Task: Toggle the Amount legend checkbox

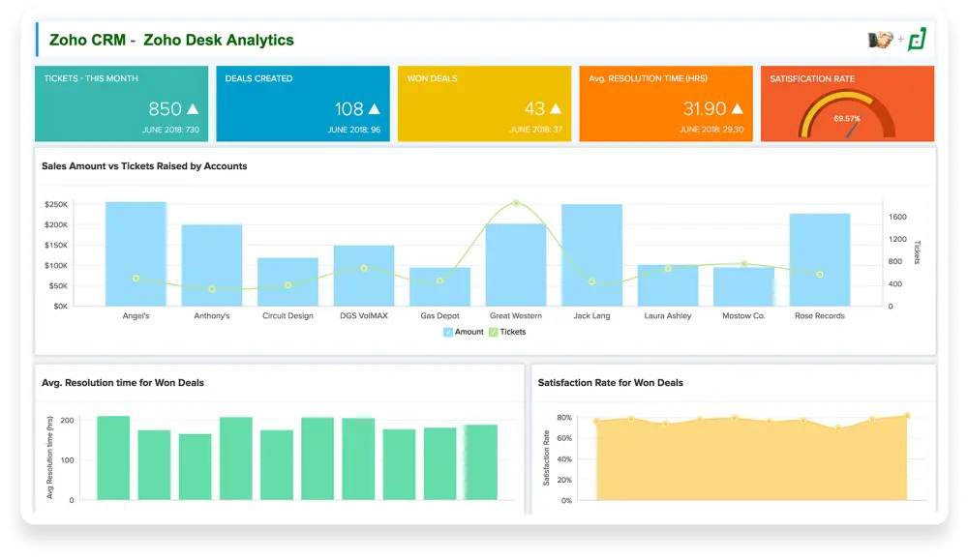Action: click(x=447, y=332)
